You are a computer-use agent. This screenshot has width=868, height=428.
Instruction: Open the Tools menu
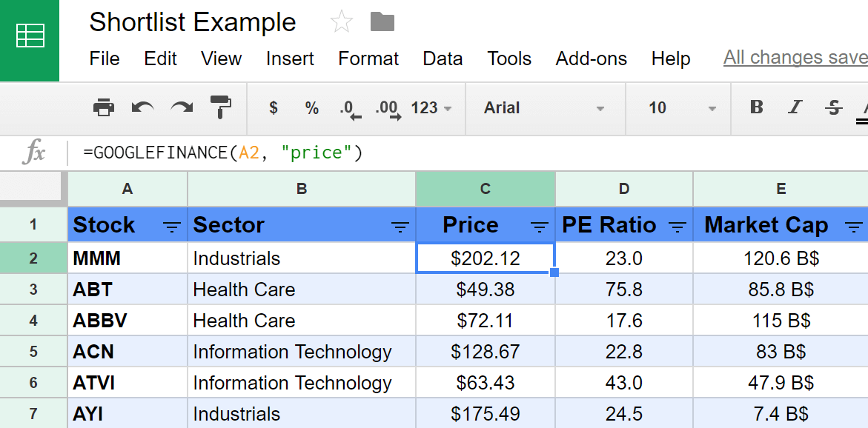click(509, 58)
